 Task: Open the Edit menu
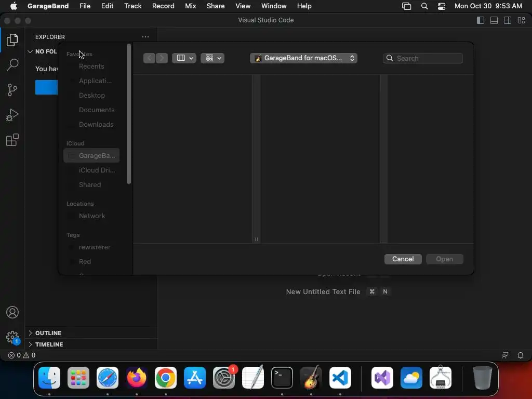click(107, 6)
